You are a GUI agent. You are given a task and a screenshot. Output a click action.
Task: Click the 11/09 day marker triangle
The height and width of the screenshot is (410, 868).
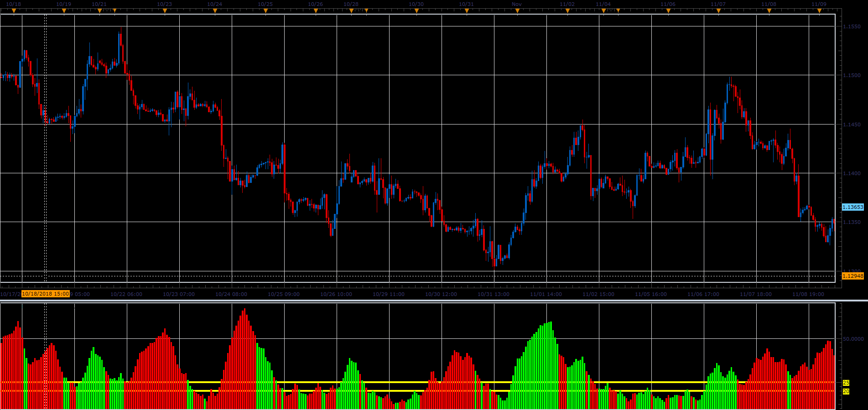click(819, 12)
